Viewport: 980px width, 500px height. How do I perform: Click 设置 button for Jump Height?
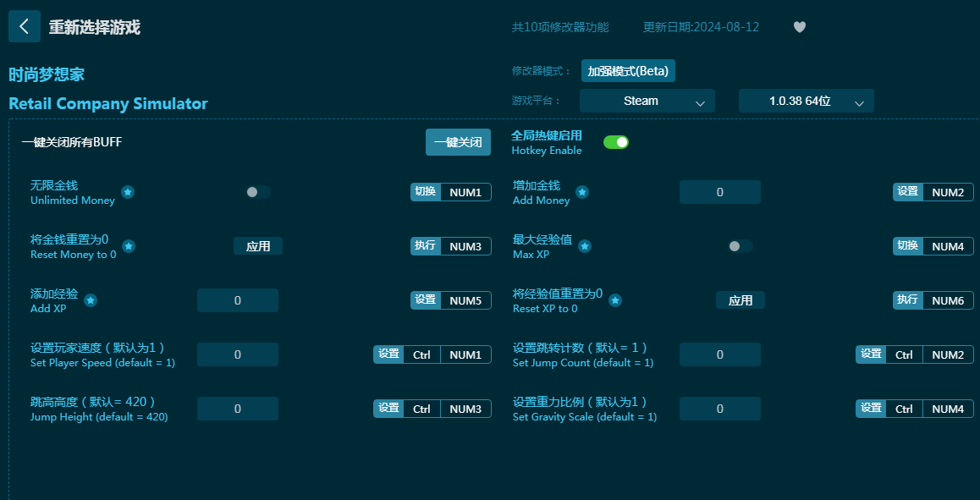click(388, 409)
